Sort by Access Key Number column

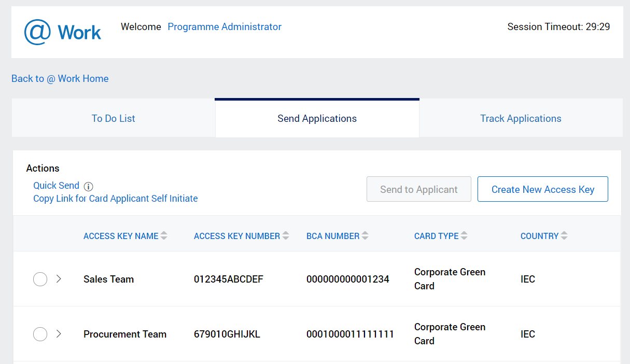285,235
